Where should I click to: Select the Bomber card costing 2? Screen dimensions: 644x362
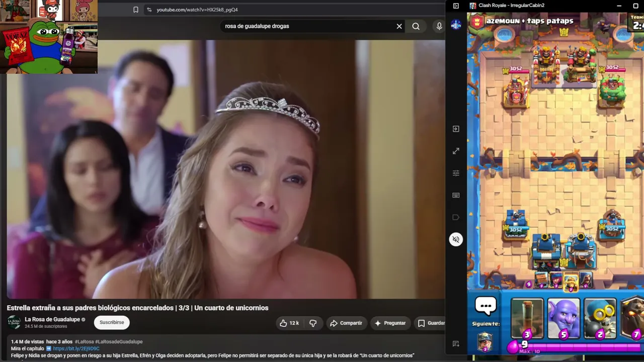600,319
